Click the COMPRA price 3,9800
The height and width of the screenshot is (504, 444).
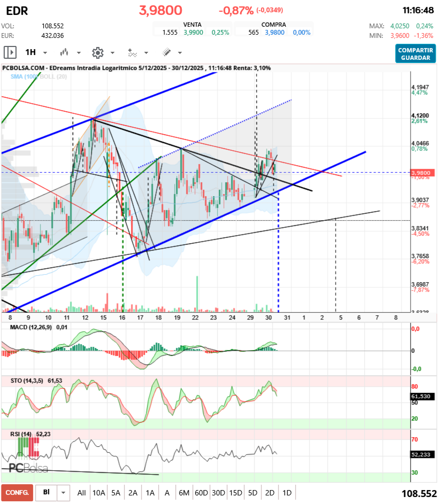tap(273, 31)
